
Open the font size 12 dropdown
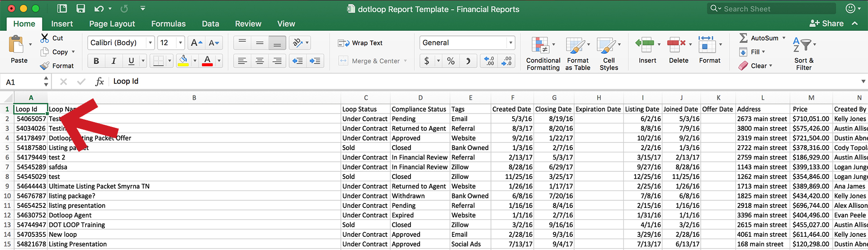(180, 43)
